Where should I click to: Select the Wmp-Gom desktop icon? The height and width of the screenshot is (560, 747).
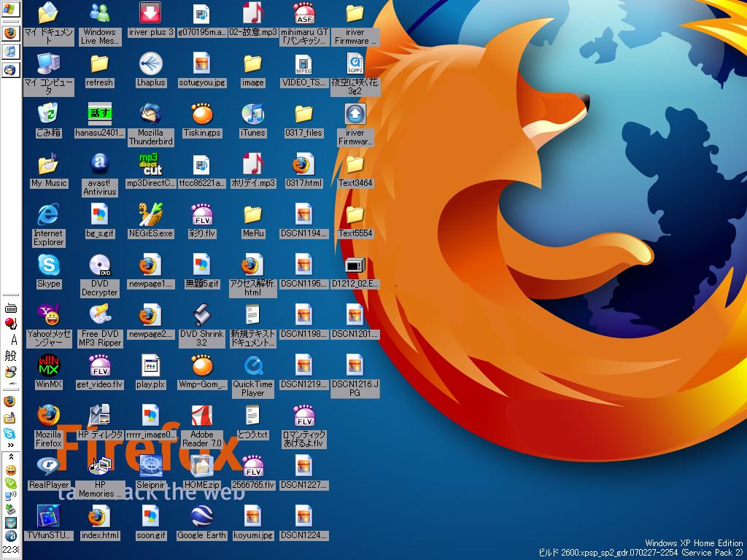(201, 371)
